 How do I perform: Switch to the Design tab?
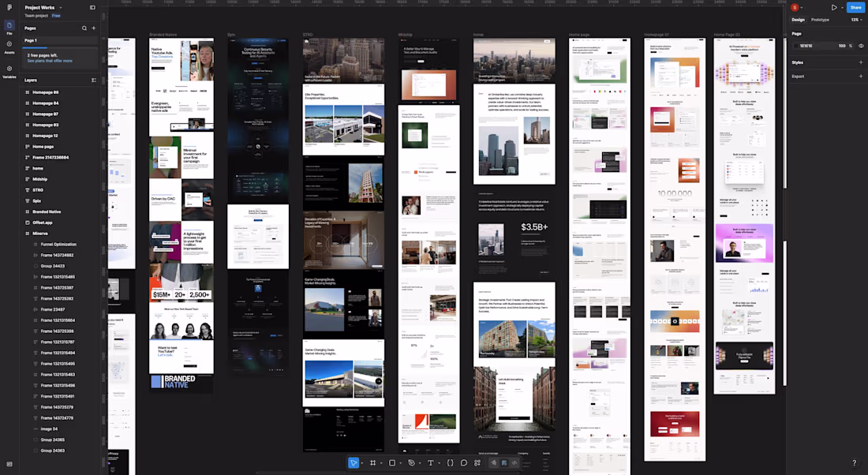[799, 20]
